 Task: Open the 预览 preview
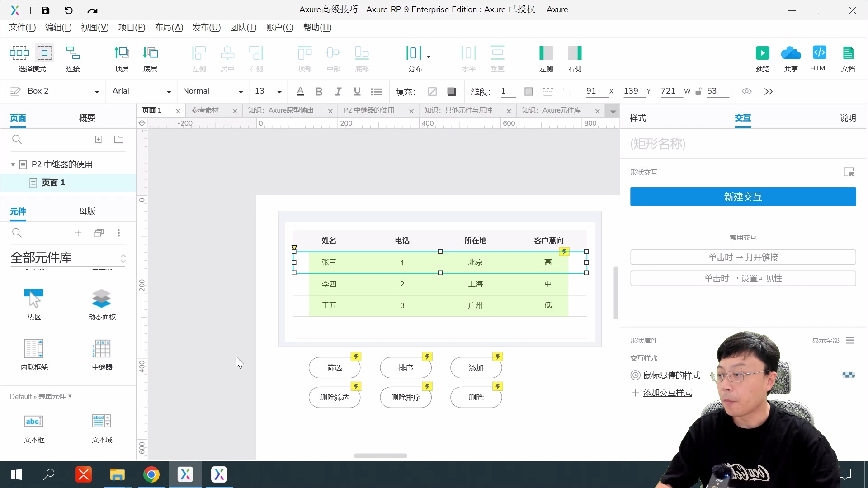point(763,58)
